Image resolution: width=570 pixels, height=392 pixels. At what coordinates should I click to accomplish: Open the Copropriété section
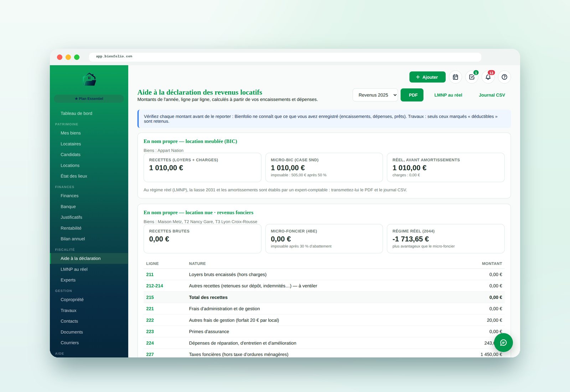89,300
